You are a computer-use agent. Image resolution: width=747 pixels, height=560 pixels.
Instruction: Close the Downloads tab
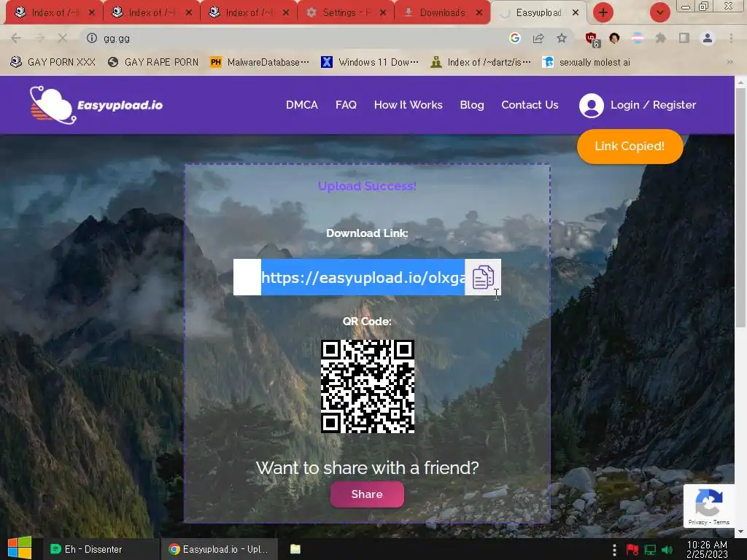(479, 13)
